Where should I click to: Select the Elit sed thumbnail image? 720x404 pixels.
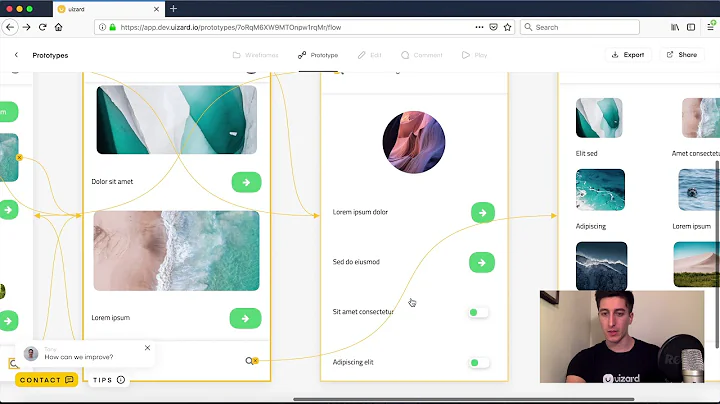click(x=599, y=118)
